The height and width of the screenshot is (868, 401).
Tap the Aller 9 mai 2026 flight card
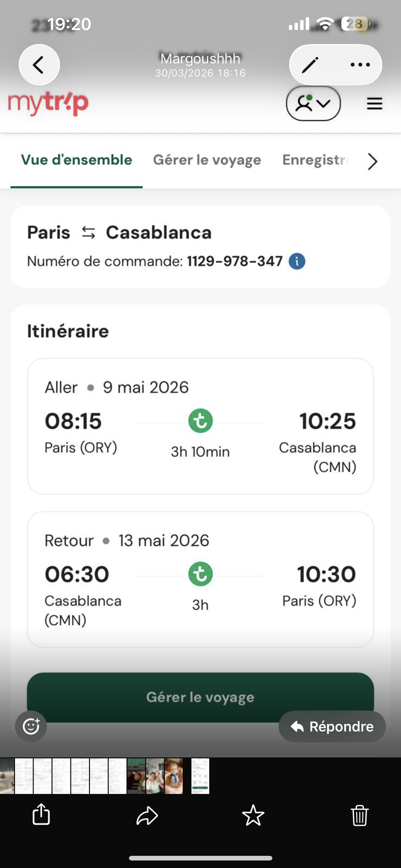(x=200, y=426)
